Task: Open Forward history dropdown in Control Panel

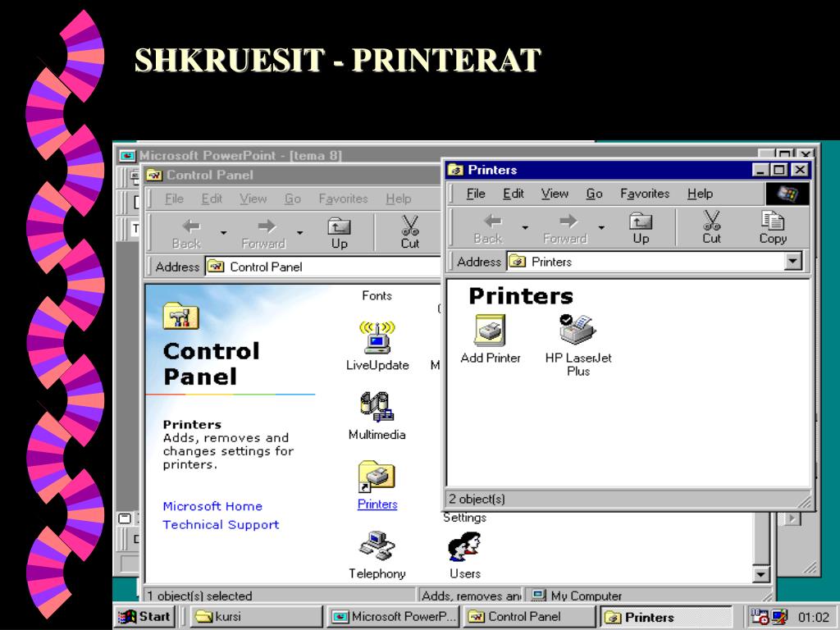Action: coord(300,232)
